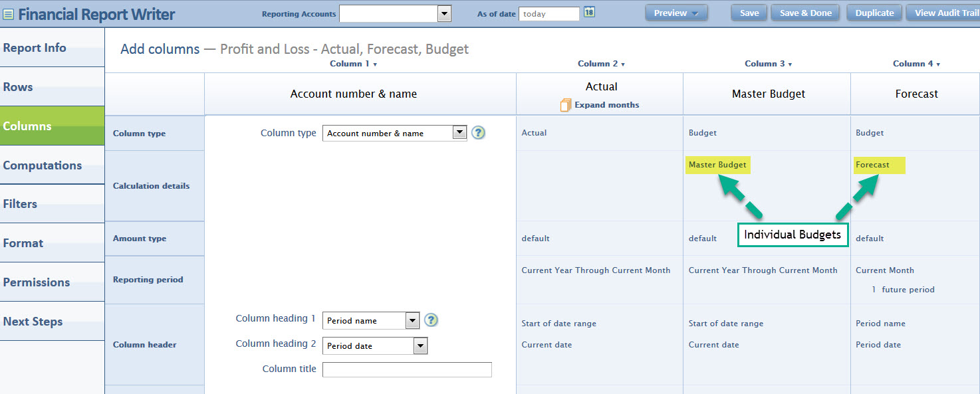Open the Column 3 header menu
The height and width of the screenshot is (394, 980).
(x=768, y=64)
